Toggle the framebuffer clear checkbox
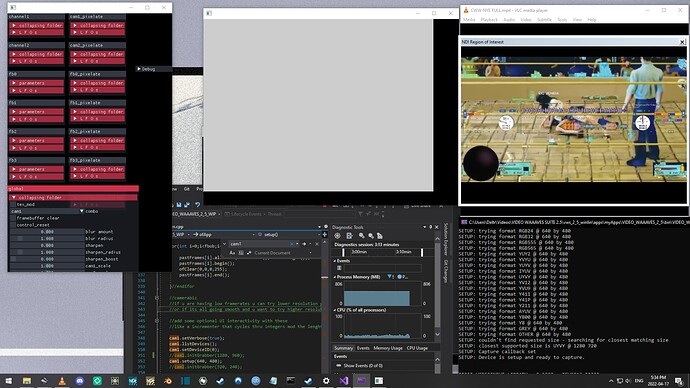The image size is (690, 388). pyautogui.click(x=13, y=218)
